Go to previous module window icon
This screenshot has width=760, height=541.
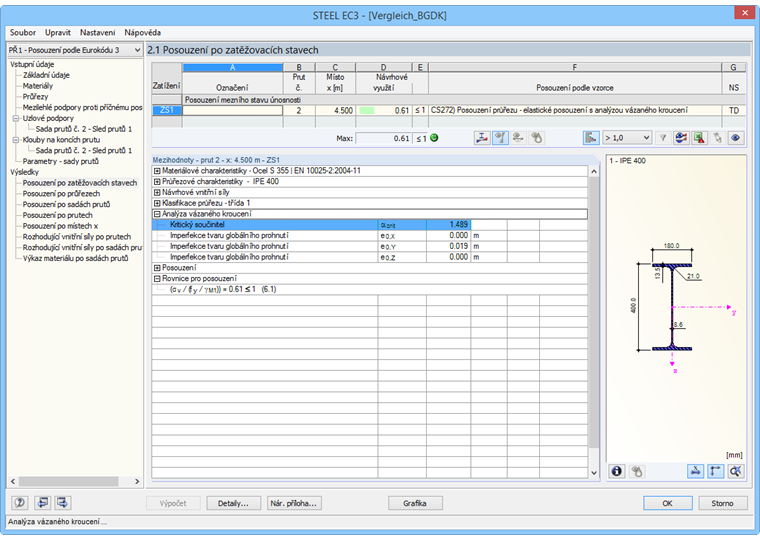43,503
